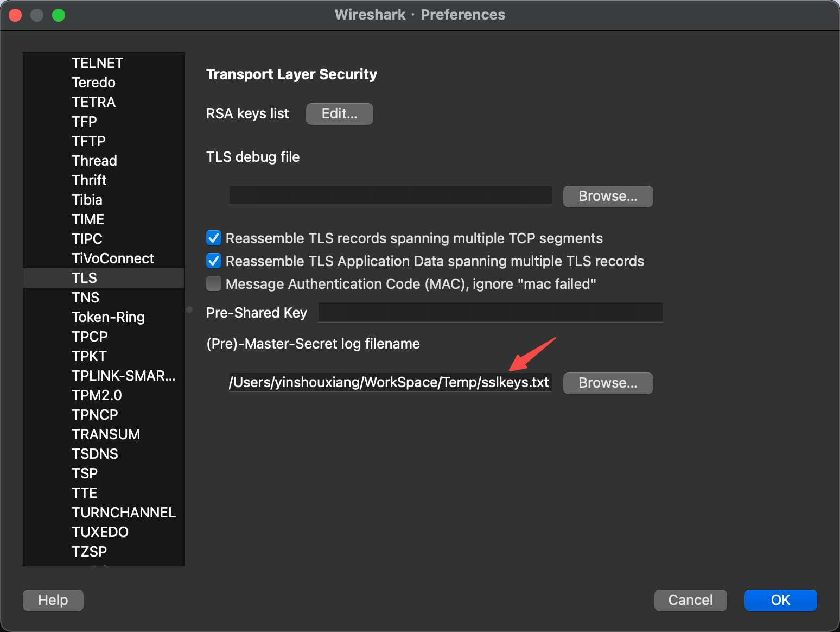Browse for the TLS debug file
The width and height of the screenshot is (840, 632).
pos(608,197)
